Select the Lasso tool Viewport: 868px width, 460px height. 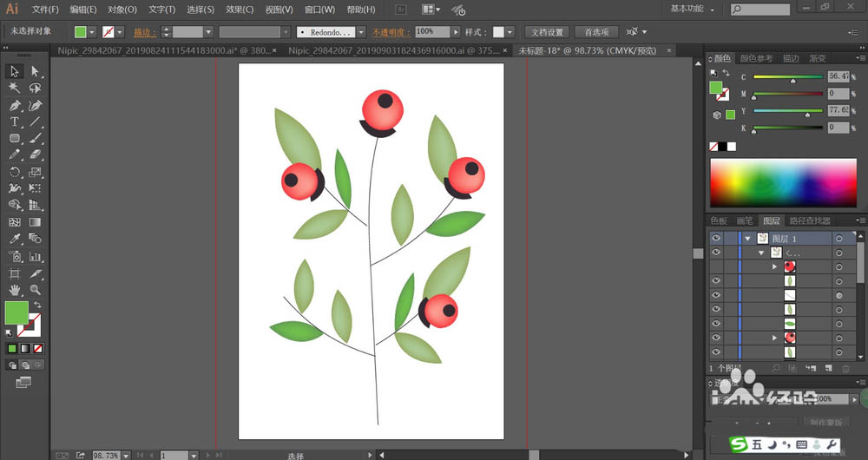[35, 88]
